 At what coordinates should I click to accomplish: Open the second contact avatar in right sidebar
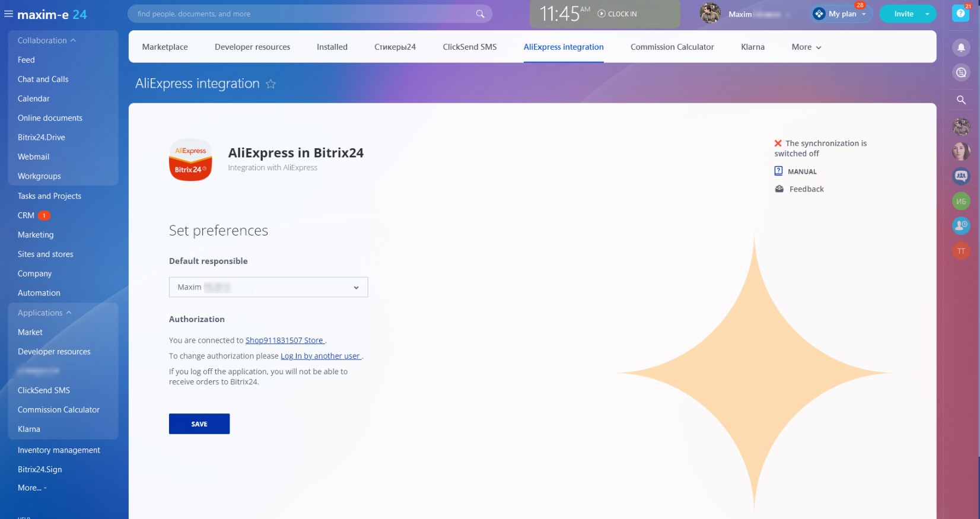pos(961,151)
